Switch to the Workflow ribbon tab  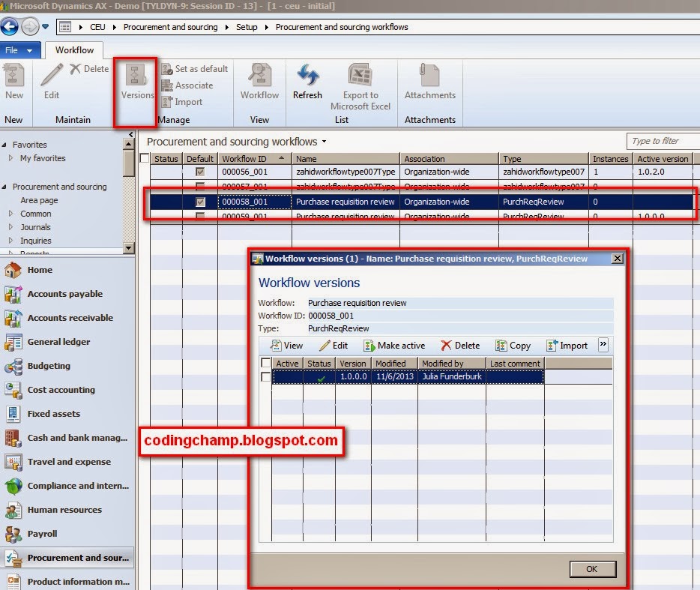click(73, 49)
